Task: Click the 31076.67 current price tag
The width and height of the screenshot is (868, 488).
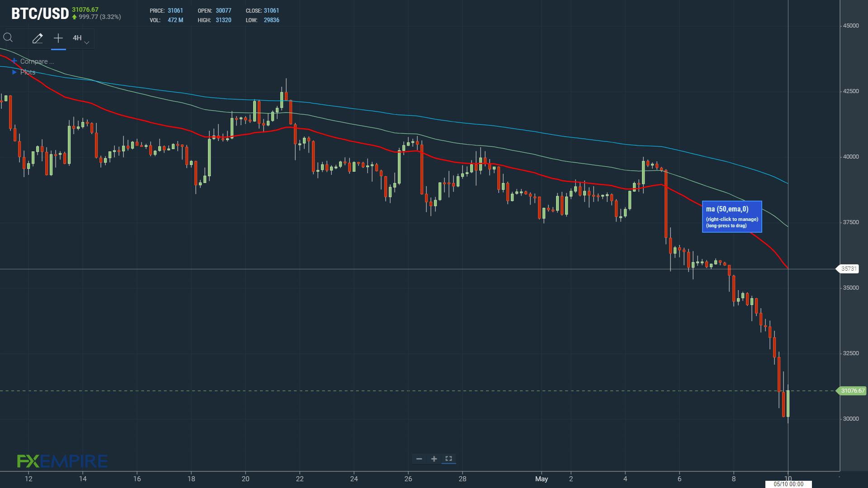Action: coord(852,391)
